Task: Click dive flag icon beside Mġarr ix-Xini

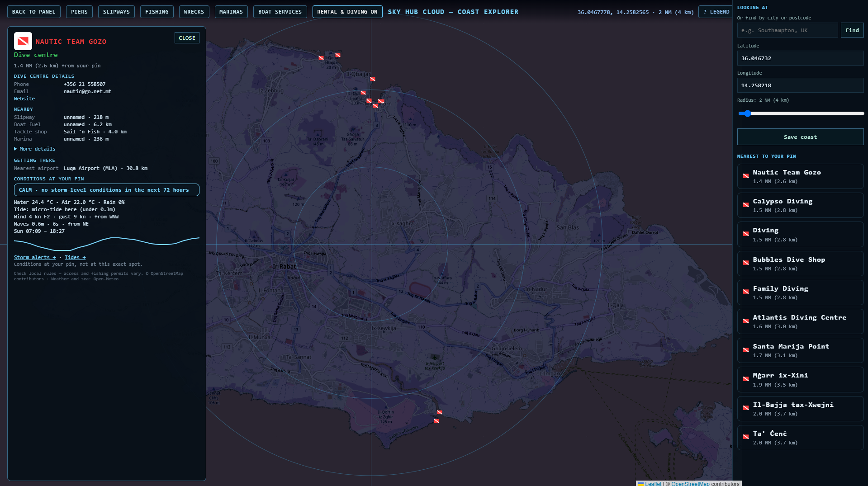Action: (745, 379)
